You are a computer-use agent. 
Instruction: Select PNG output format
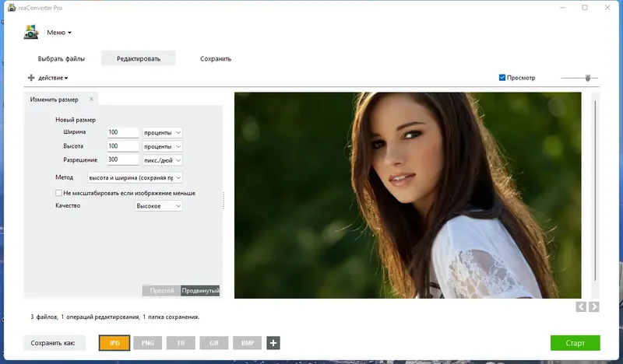coord(147,343)
